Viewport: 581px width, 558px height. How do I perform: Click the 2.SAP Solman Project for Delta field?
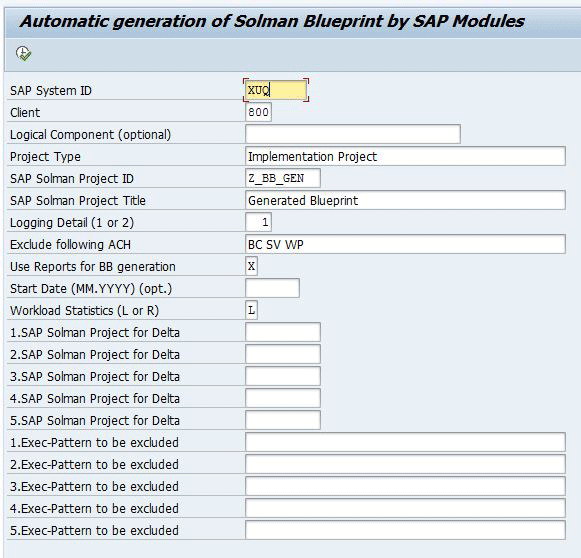click(283, 354)
